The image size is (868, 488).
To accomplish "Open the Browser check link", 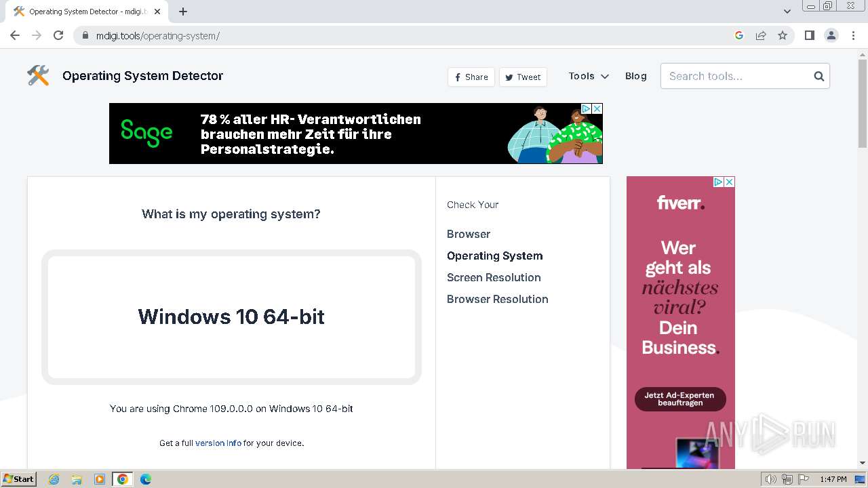I will tap(469, 234).
